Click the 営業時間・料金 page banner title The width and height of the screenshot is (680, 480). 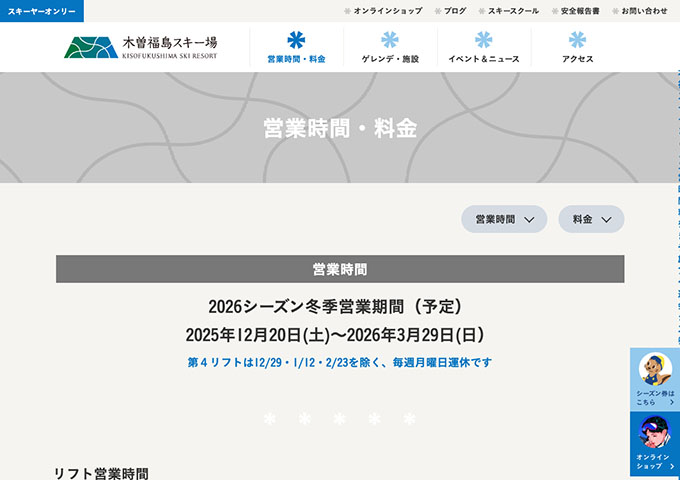(x=340, y=128)
